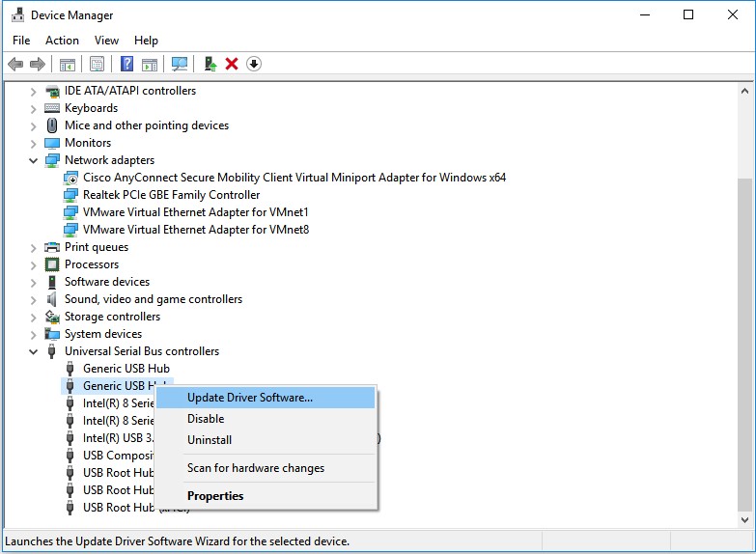
Task: Click the Software devices icon
Action: point(52,282)
